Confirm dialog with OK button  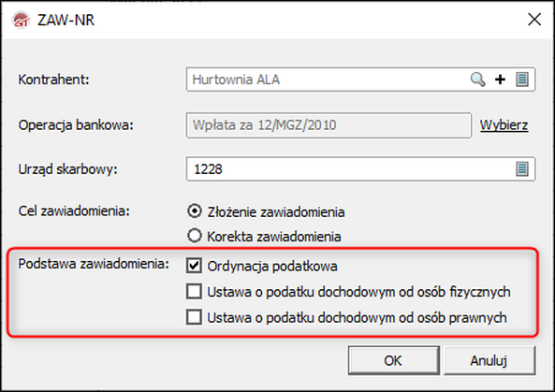click(x=394, y=360)
